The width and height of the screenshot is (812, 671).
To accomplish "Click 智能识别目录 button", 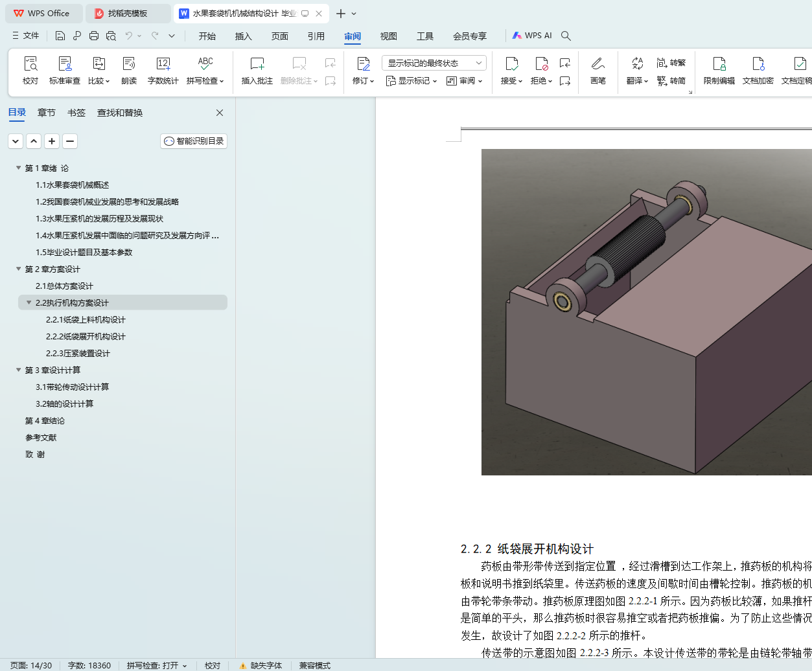I will click(194, 141).
